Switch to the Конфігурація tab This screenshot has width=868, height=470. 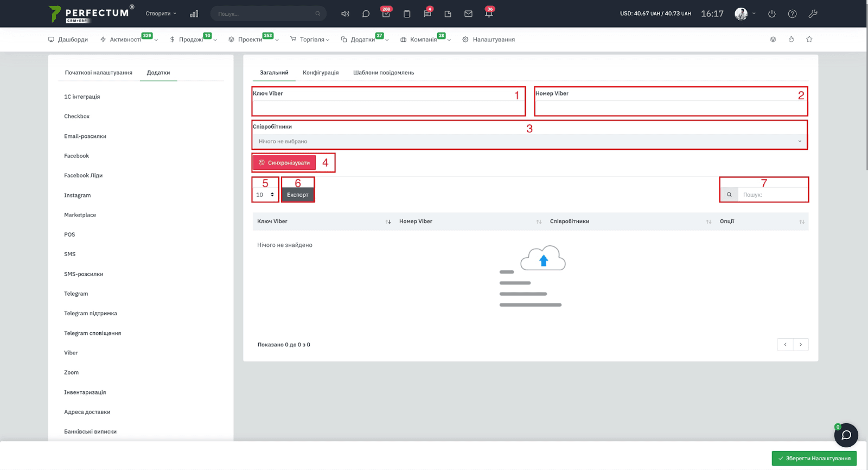321,73
